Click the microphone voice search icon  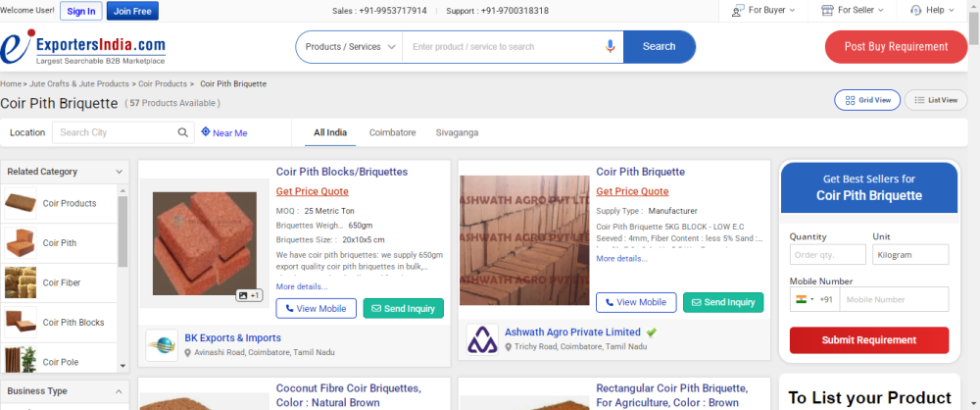610,46
